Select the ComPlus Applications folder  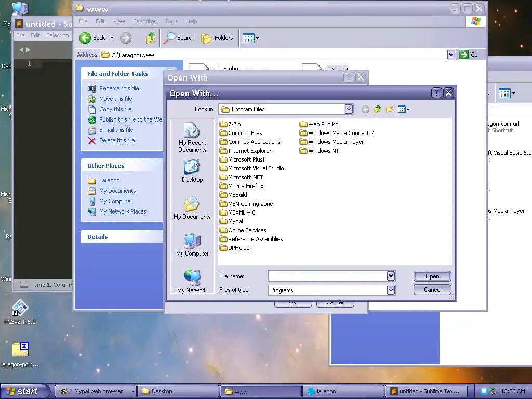point(250,142)
